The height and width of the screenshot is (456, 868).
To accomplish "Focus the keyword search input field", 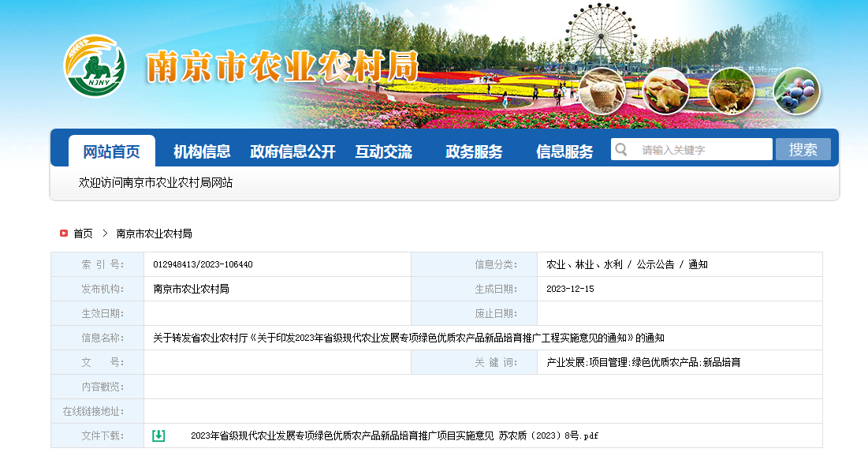I will click(702, 150).
